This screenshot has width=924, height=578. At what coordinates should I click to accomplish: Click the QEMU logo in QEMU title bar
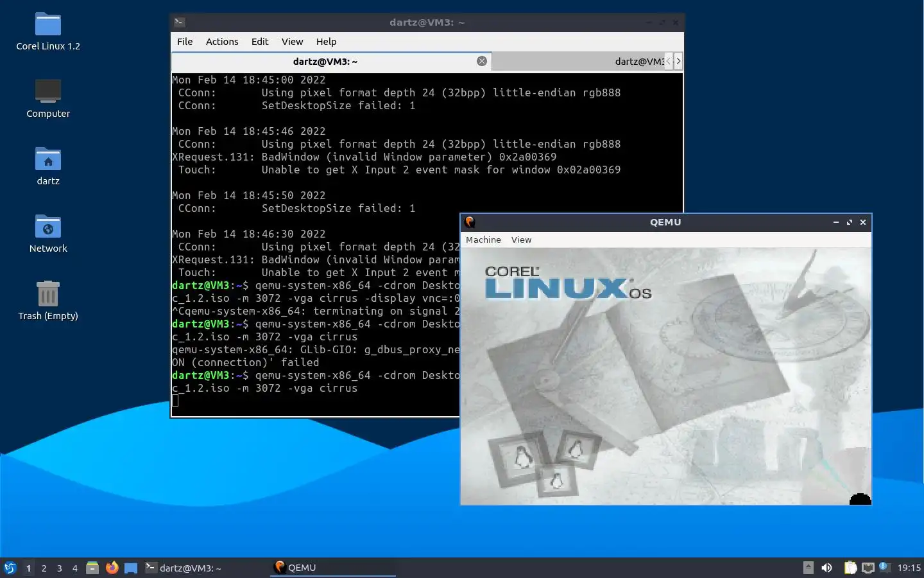[x=470, y=222]
